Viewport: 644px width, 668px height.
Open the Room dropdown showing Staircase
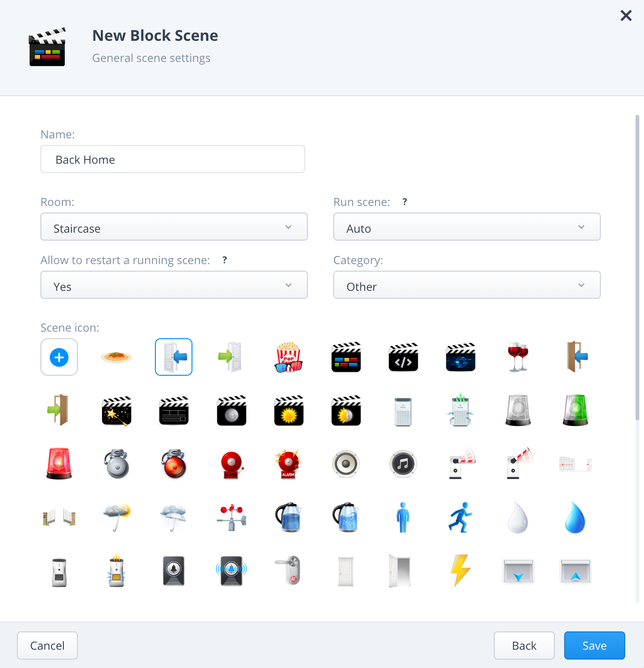tap(174, 227)
